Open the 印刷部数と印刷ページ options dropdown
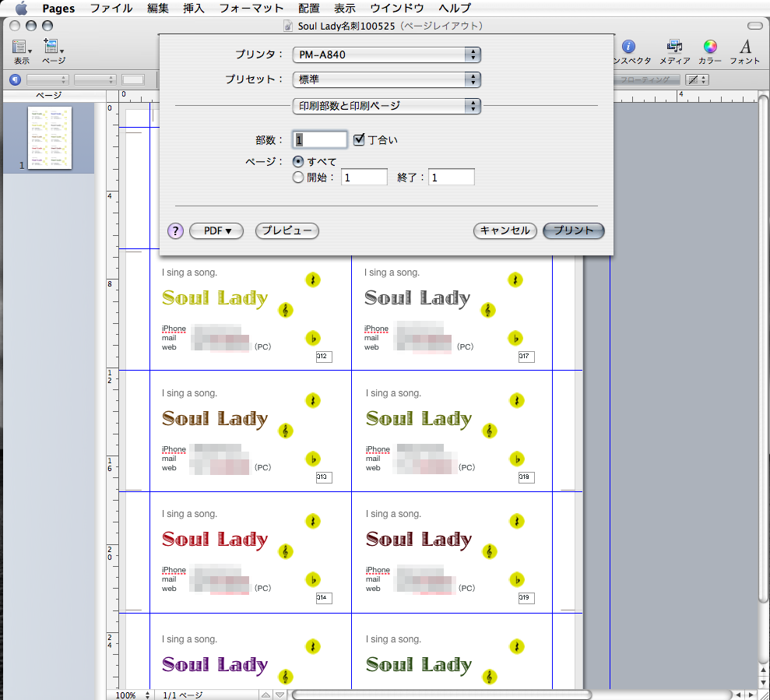 (386, 106)
